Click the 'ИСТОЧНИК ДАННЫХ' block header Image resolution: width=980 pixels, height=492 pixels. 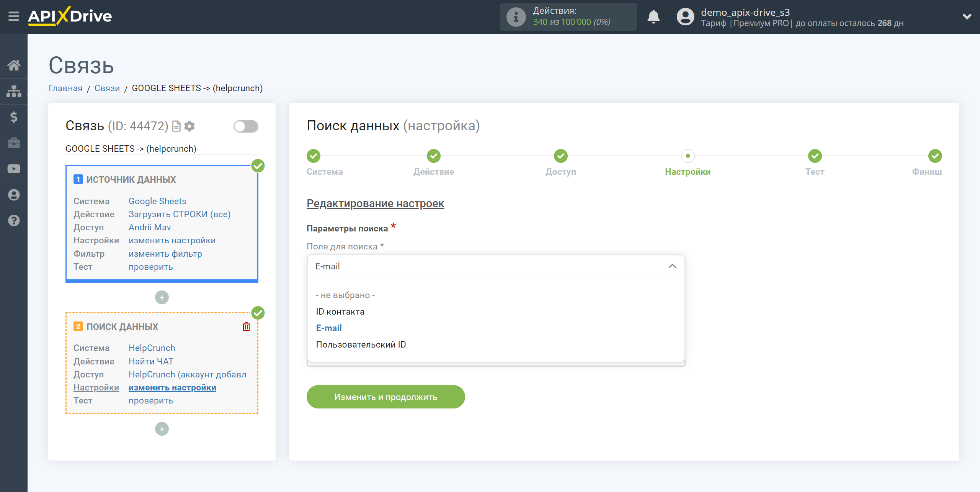[131, 180]
